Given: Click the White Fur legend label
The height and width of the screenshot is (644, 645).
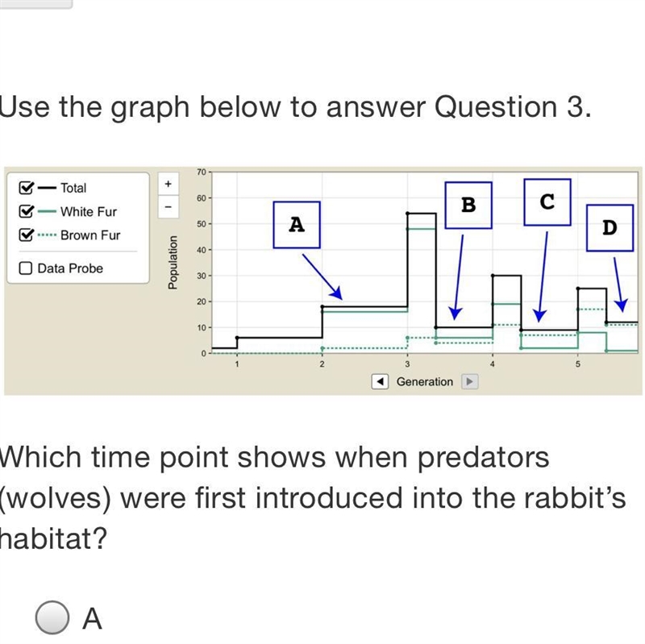Looking at the screenshot, I should (89, 212).
